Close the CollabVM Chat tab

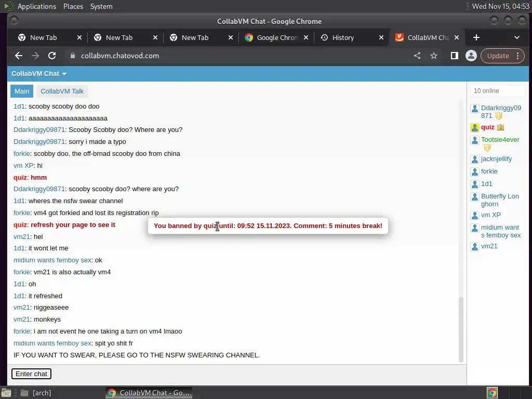(x=457, y=37)
